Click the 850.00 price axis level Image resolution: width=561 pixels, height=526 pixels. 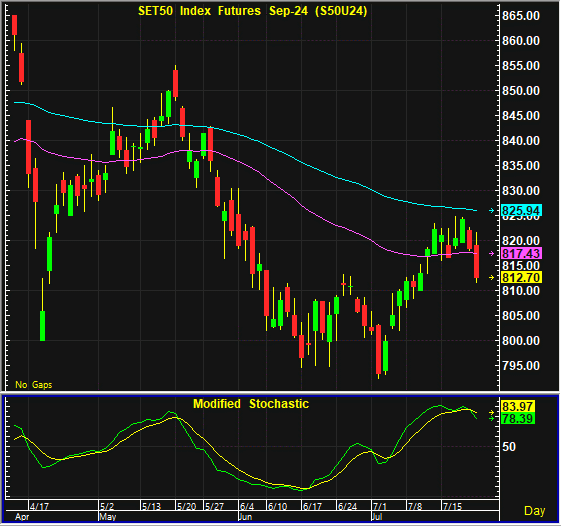(x=521, y=91)
